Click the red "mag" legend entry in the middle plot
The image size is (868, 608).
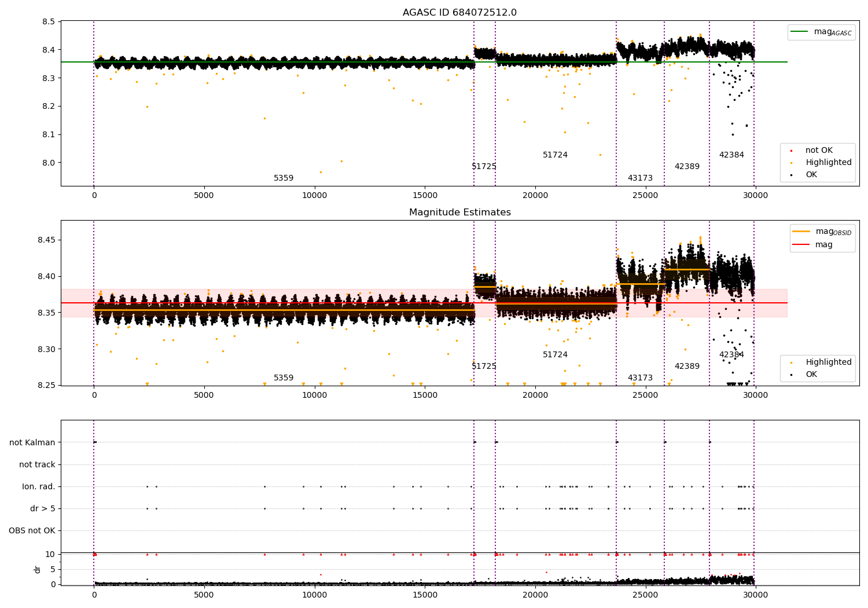pos(813,245)
